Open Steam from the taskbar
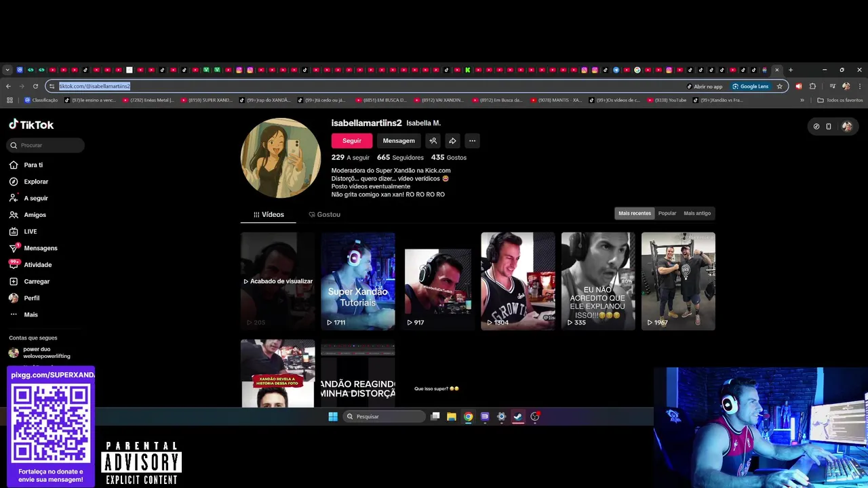The width and height of the screenshot is (868, 488). 518,417
